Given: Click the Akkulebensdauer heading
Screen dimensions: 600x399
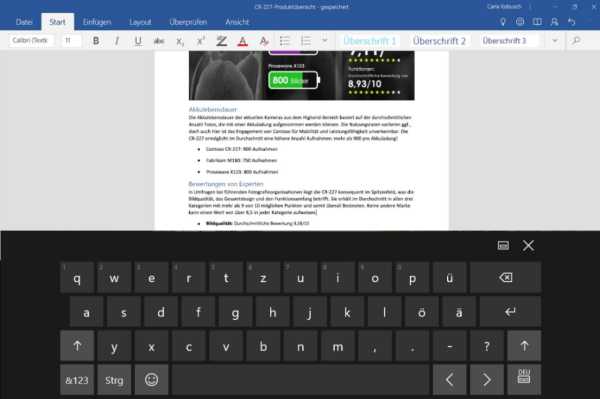Looking at the screenshot, I should (213, 109).
